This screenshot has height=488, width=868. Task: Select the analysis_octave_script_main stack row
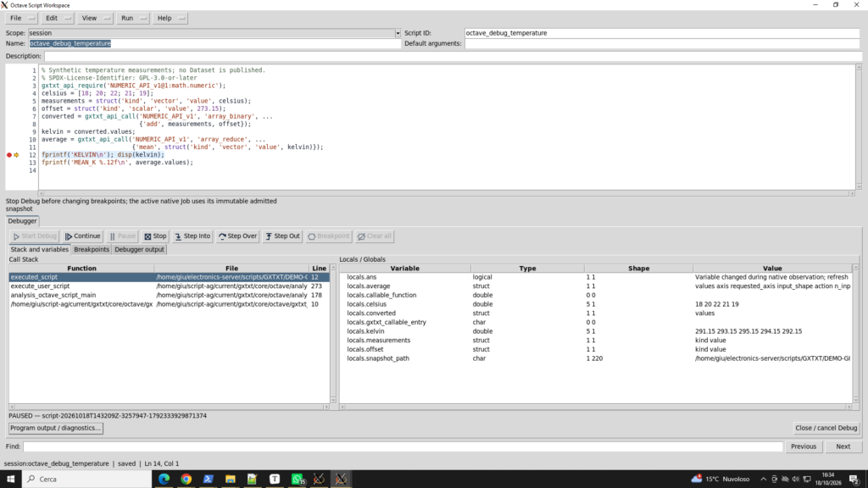pyautogui.click(x=169, y=295)
